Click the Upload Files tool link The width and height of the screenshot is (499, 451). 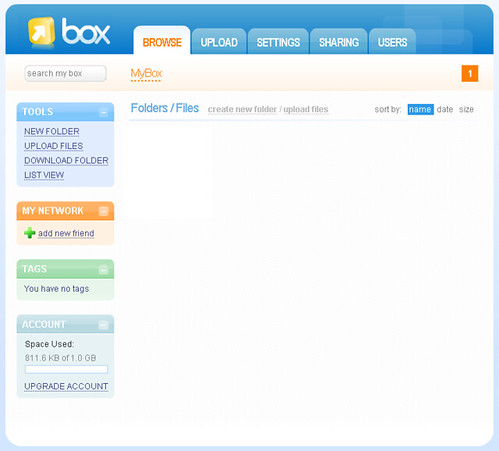[54, 146]
